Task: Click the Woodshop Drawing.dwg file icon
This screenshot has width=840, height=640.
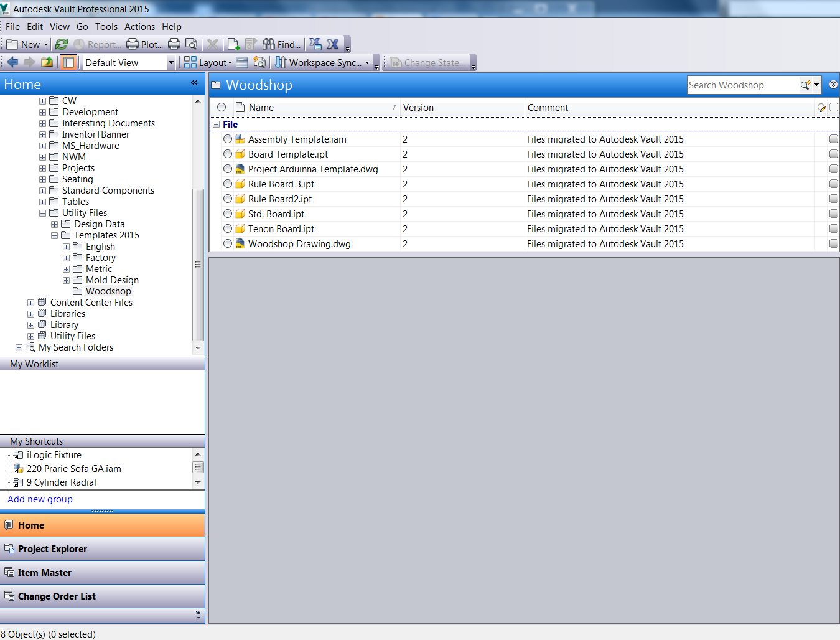Action: (x=240, y=243)
